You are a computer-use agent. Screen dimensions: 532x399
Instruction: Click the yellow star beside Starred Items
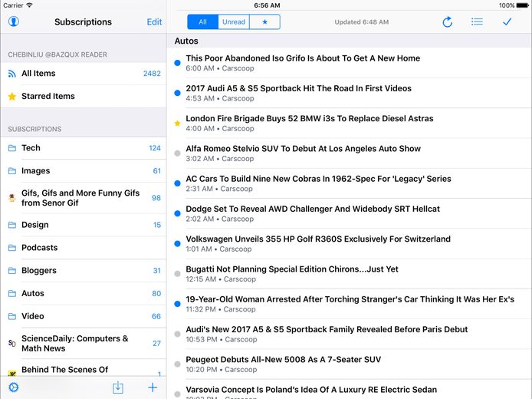pyautogui.click(x=11, y=97)
